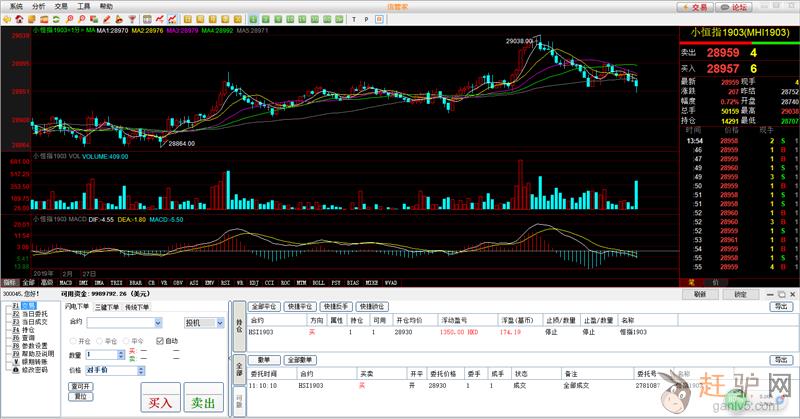Select the 平仓 radio button
Screen dimensions: 800x419
[99, 341]
